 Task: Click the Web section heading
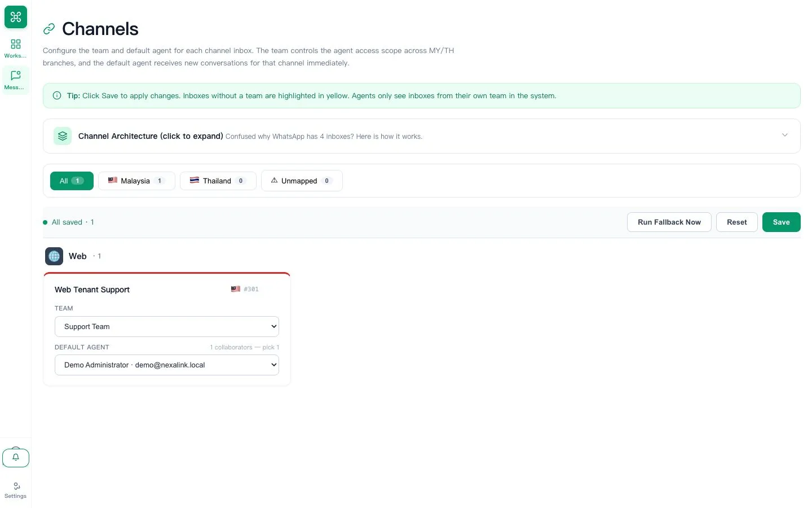[x=78, y=256]
